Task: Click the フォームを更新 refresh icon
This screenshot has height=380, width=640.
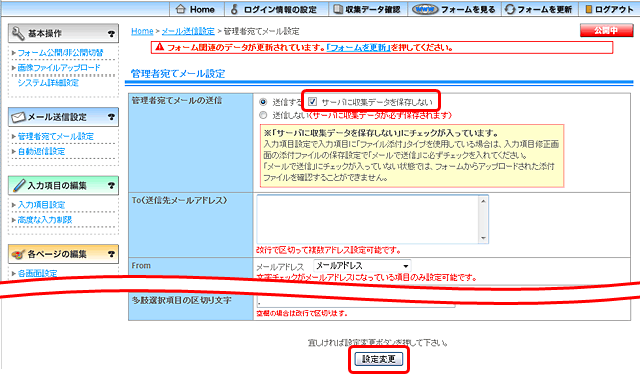Action: (510, 9)
